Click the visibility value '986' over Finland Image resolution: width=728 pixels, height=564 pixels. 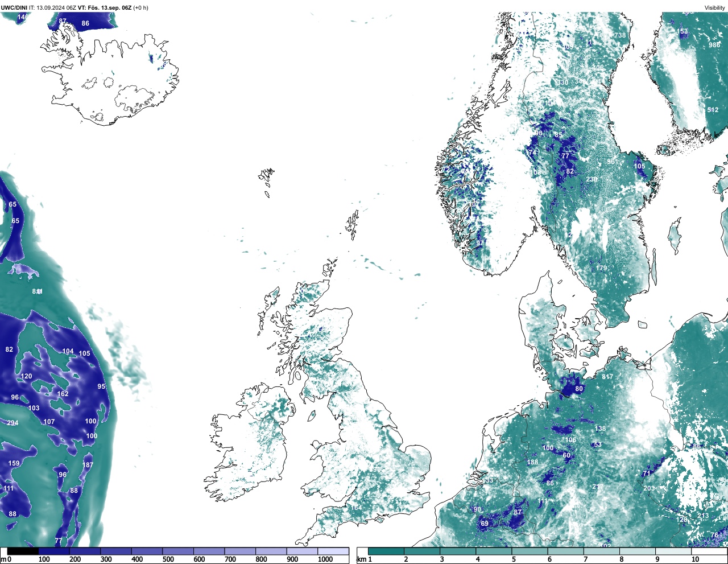pos(714,45)
